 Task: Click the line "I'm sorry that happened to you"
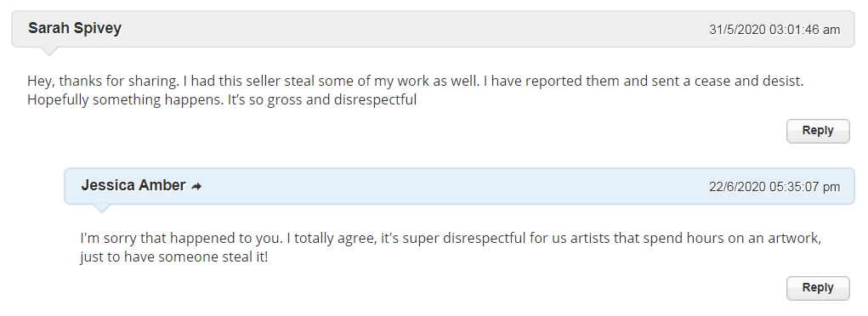tap(451, 239)
